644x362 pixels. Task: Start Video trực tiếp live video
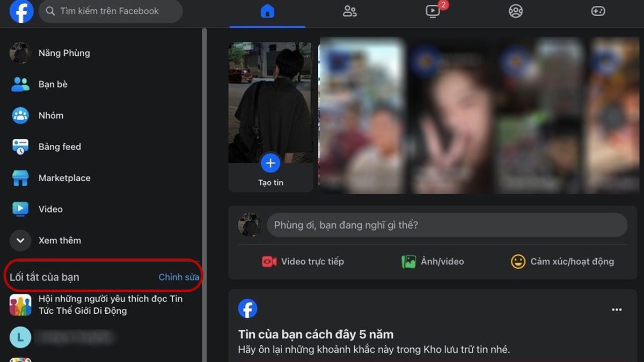coord(303,262)
